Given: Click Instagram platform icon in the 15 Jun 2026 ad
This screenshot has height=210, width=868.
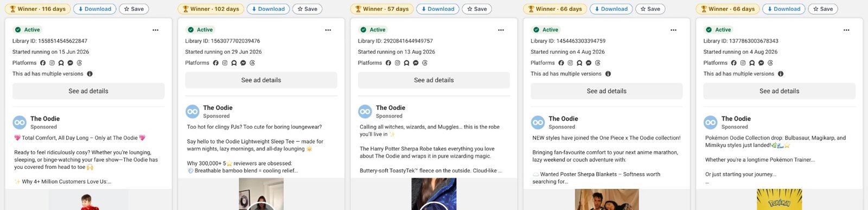Looking at the screenshot, I should click(x=52, y=63).
